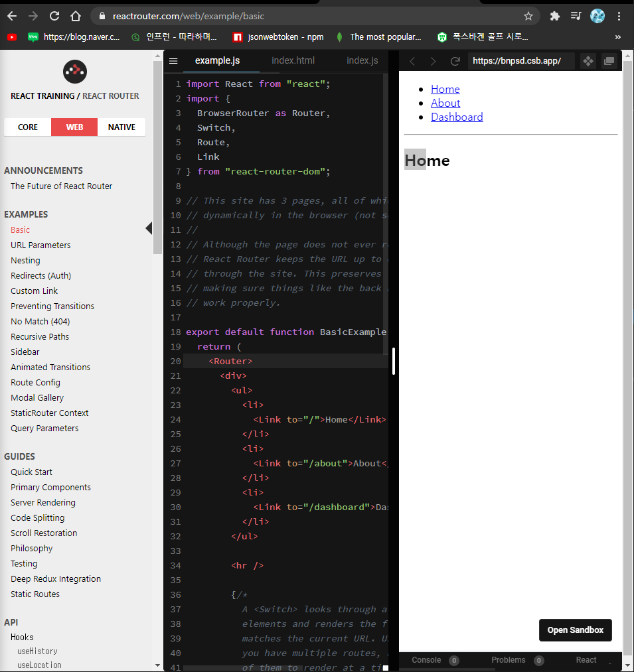Viewport: 634px width, 672px height.
Task: Open The Future of React Router announcement
Action: [x=61, y=186]
